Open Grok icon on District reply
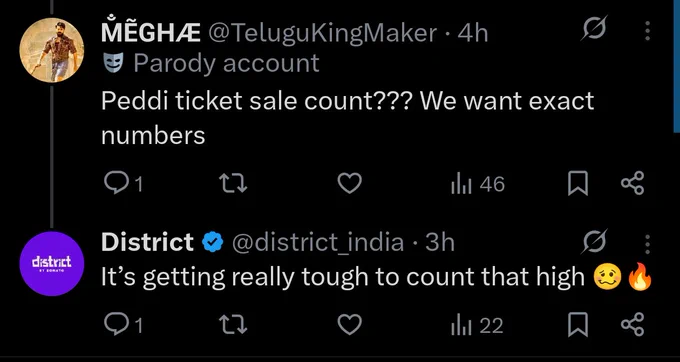Screen dimensions: 680x362 click(594, 242)
